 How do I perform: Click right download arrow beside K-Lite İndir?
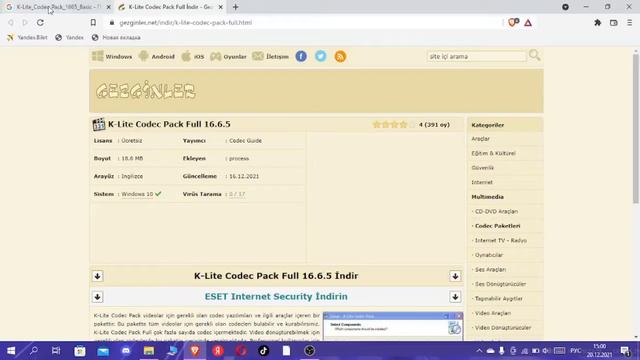click(455, 276)
